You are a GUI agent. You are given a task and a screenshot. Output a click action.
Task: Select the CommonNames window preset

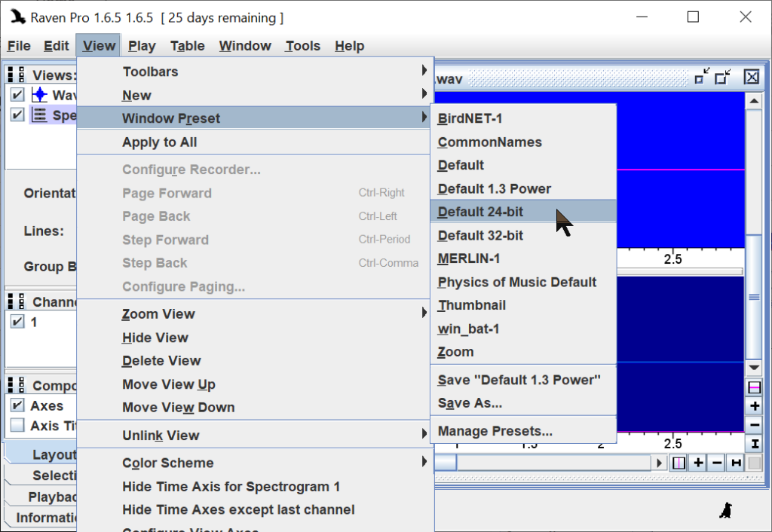523,142
